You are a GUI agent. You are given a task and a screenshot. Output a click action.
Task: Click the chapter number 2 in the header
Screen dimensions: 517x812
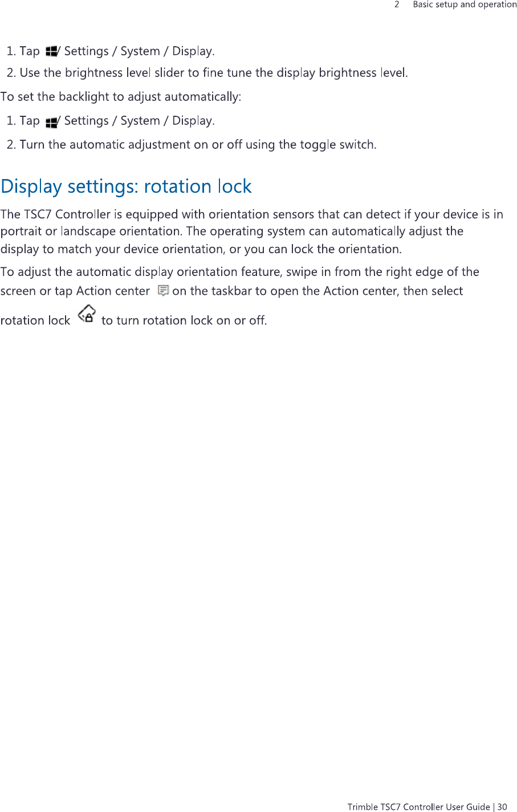coord(397,5)
